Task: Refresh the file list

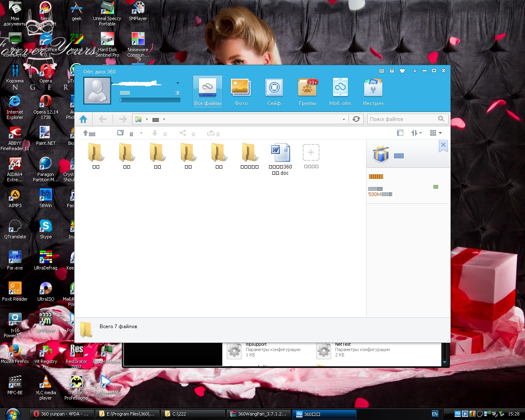Action: click(x=356, y=119)
